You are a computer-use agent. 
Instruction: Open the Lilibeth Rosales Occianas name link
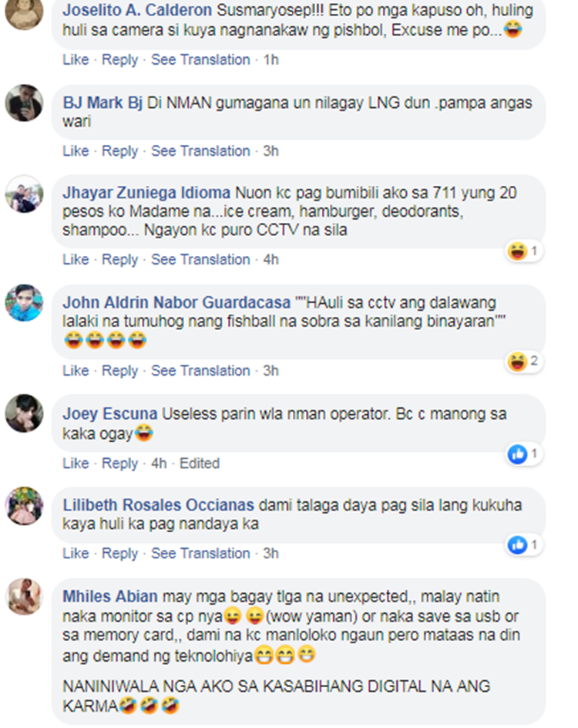[158, 505]
